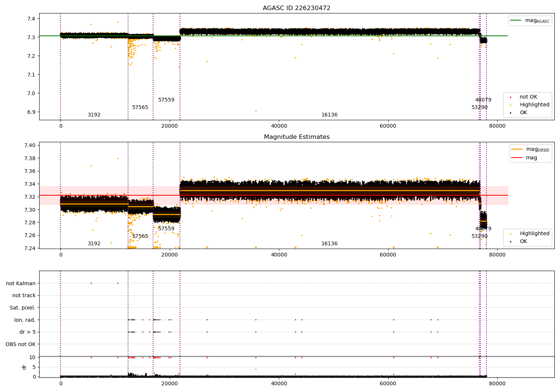Click OBSID label 3192 in Magnitude Estimates plot

click(94, 244)
